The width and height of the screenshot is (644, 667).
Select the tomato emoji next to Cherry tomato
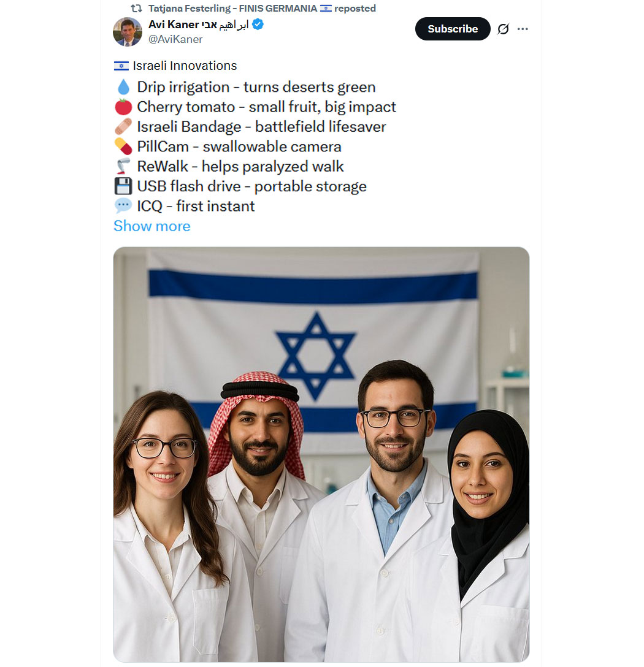click(x=123, y=107)
